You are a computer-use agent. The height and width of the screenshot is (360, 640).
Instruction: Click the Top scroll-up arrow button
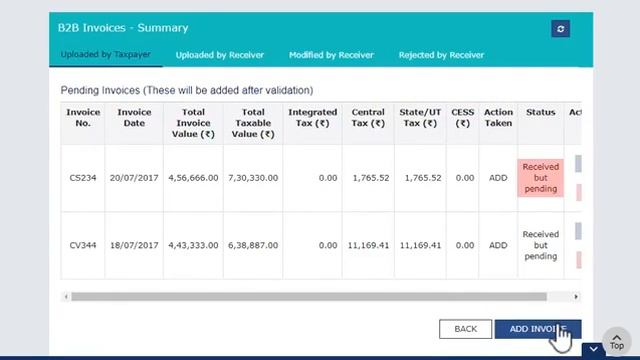pyautogui.click(x=617, y=342)
